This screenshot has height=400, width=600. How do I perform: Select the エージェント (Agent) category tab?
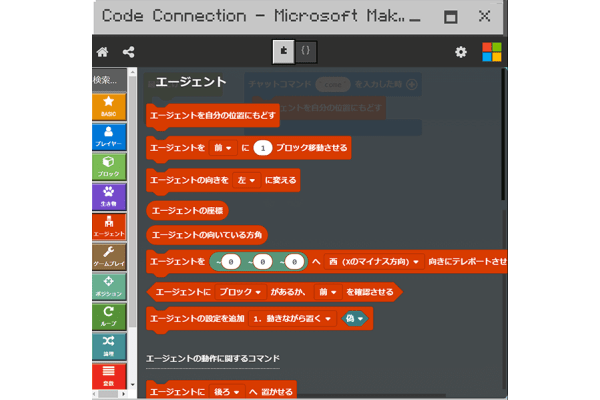(x=108, y=226)
